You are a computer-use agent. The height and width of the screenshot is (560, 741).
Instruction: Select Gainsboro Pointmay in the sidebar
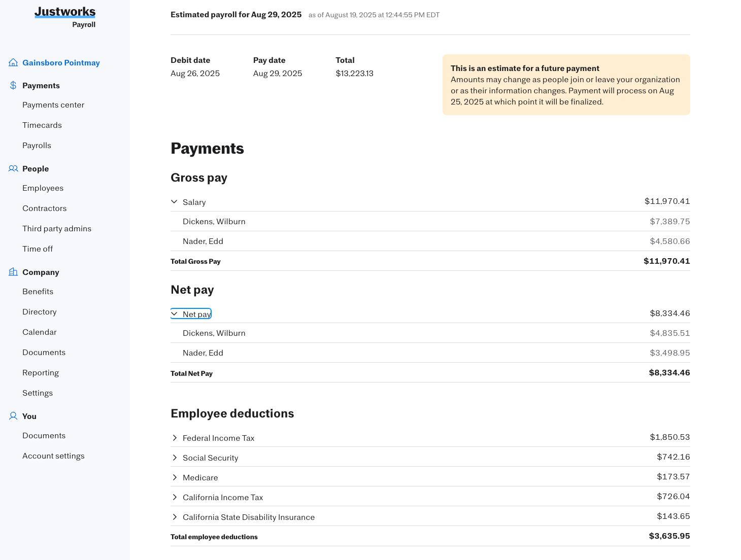pyautogui.click(x=61, y=62)
